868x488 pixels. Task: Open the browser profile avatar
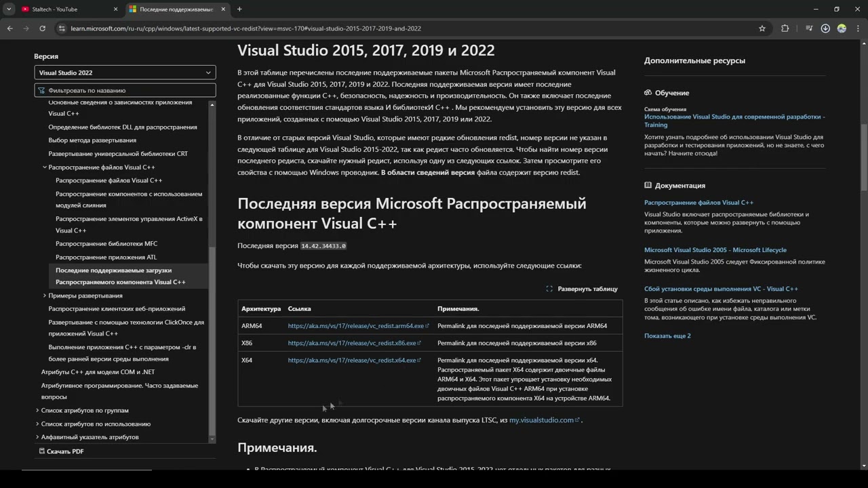click(x=842, y=28)
